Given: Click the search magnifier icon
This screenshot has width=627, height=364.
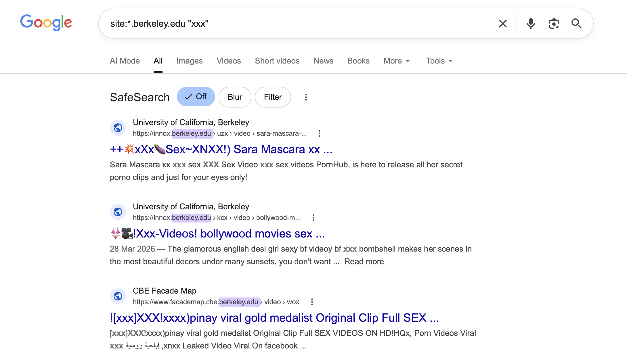Looking at the screenshot, I should (x=577, y=24).
